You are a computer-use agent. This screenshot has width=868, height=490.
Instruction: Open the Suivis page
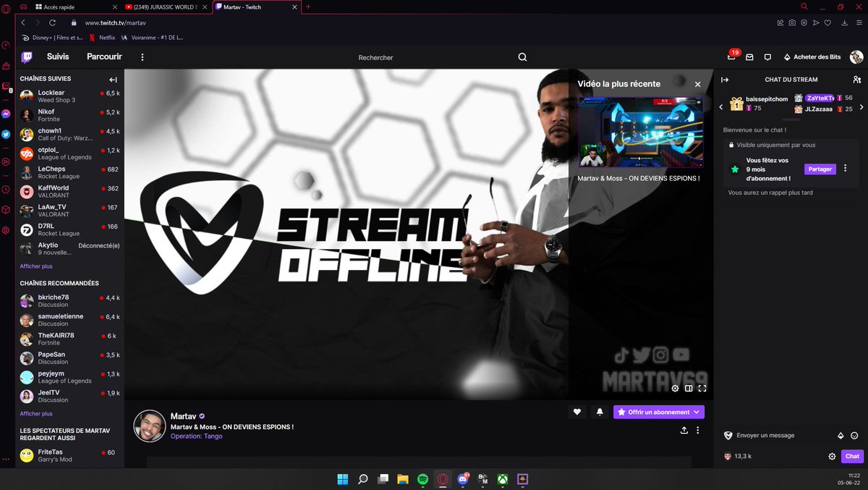(58, 56)
